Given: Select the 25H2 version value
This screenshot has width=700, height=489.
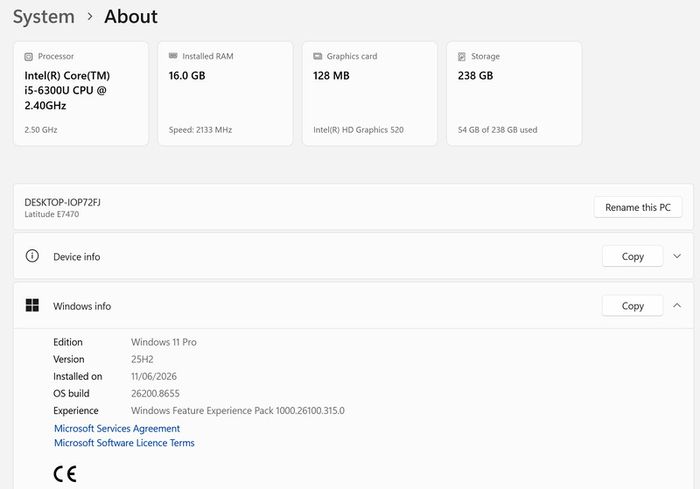Looking at the screenshot, I should [142, 359].
